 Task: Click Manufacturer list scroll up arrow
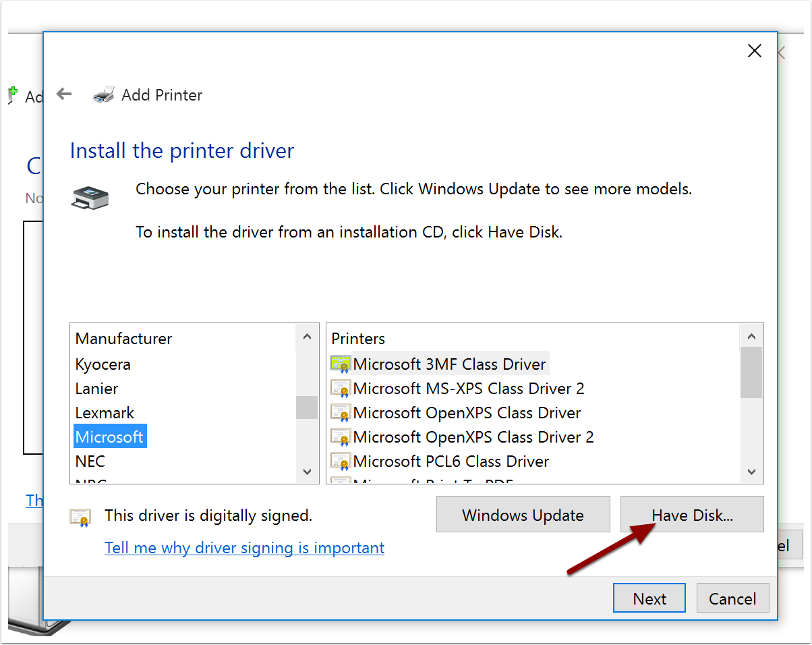pos(307,336)
